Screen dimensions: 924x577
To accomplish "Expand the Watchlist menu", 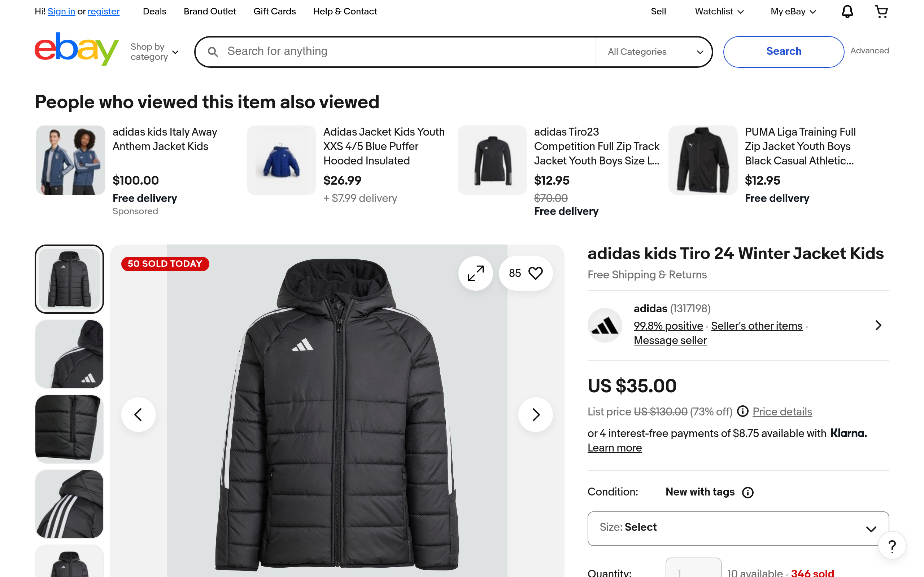I will pyautogui.click(x=719, y=12).
